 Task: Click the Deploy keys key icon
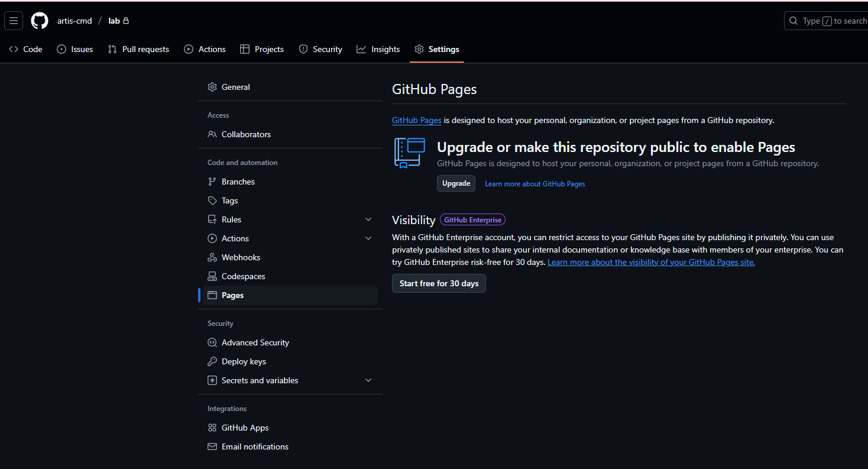point(212,361)
